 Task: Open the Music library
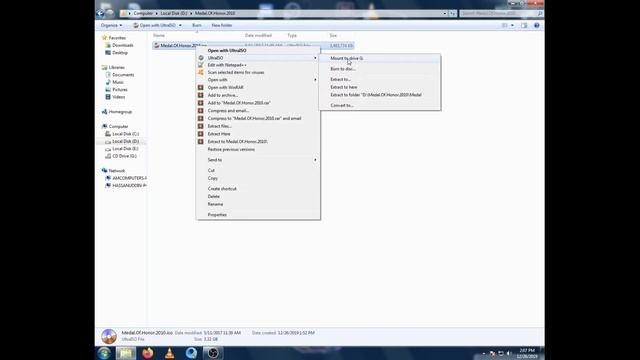click(x=118, y=82)
